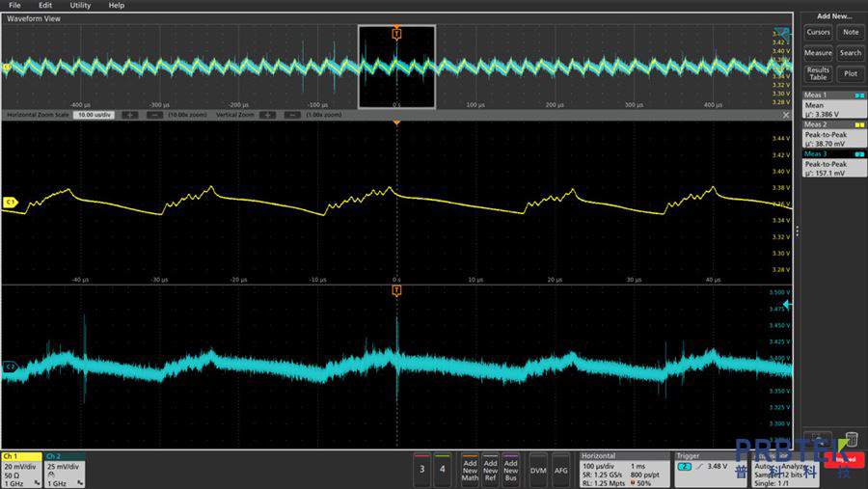The image size is (868, 489).
Task: Click the Ch 2 cyan waveform handle
Action: click(11, 367)
